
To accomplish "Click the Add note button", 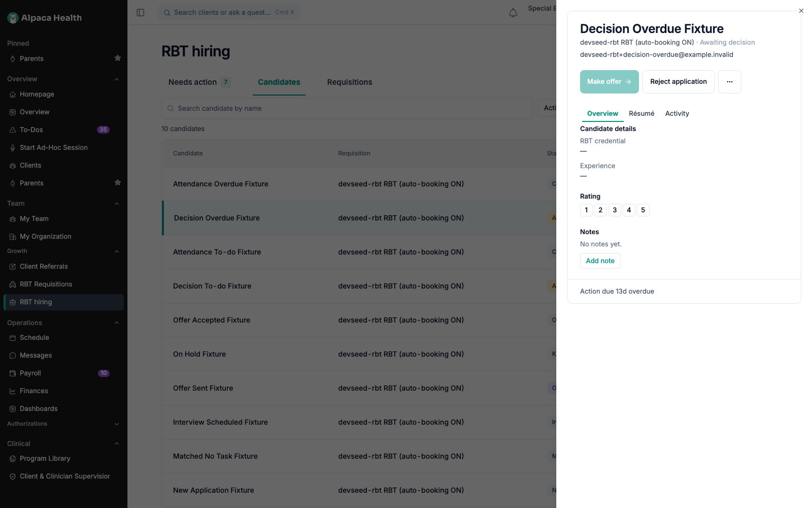I will 600,261.
